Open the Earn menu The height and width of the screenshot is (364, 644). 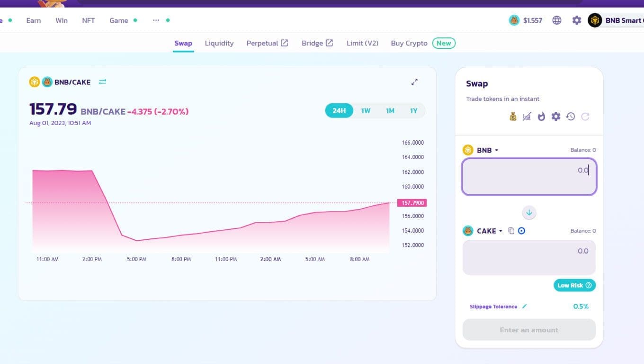tap(33, 20)
